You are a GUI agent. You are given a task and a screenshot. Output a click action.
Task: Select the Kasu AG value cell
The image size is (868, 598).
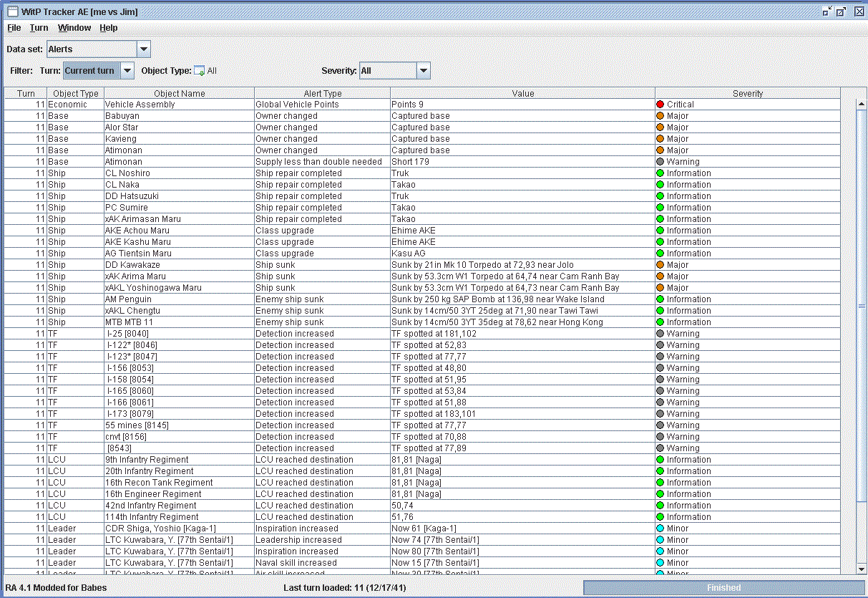pyautogui.click(x=523, y=254)
